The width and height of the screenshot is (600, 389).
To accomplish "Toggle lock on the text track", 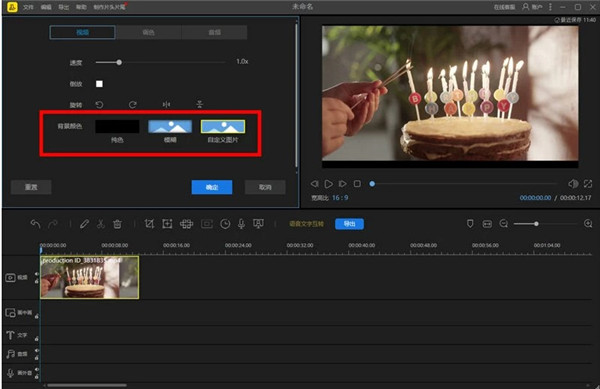I will point(37,339).
